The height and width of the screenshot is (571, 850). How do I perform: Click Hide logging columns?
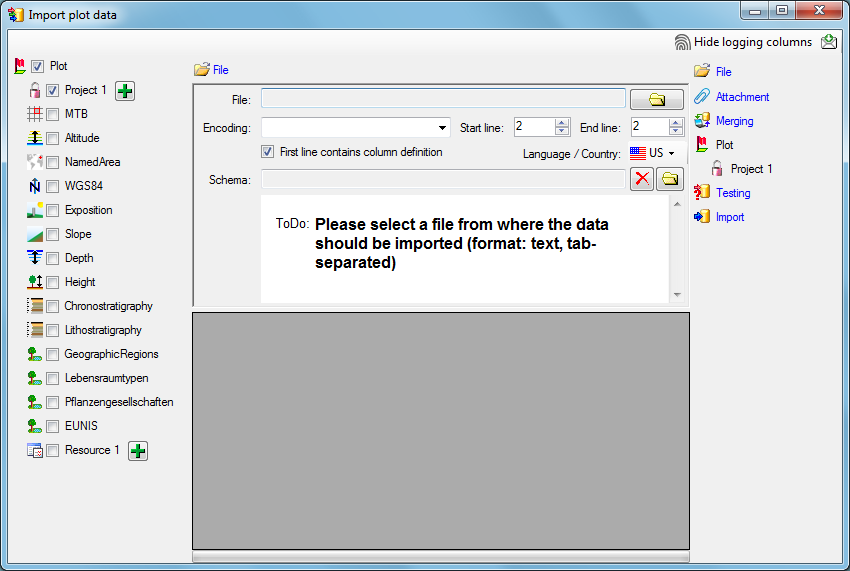click(x=752, y=42)
